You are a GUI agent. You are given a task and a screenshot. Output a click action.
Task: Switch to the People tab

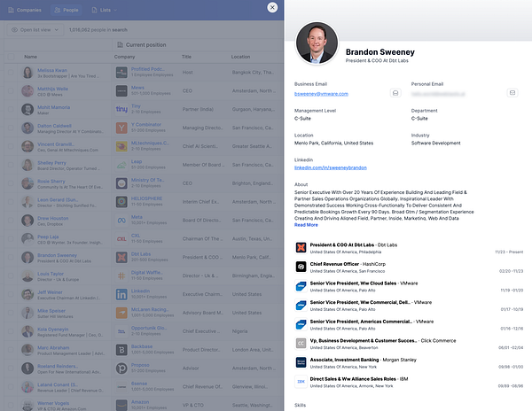pyautogui.click(x=66, y=10)
